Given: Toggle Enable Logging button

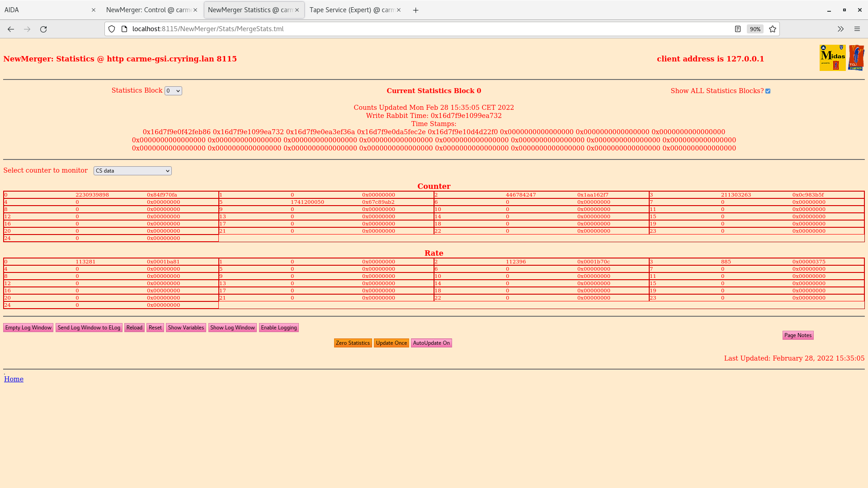Looking at the screenshot, I should [278, 327].
